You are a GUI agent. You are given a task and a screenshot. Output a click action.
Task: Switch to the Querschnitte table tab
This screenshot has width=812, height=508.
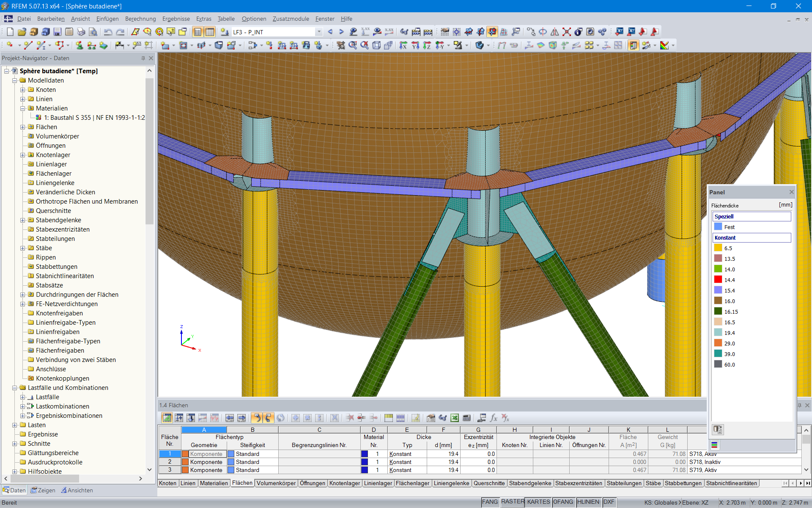point(489,483)
